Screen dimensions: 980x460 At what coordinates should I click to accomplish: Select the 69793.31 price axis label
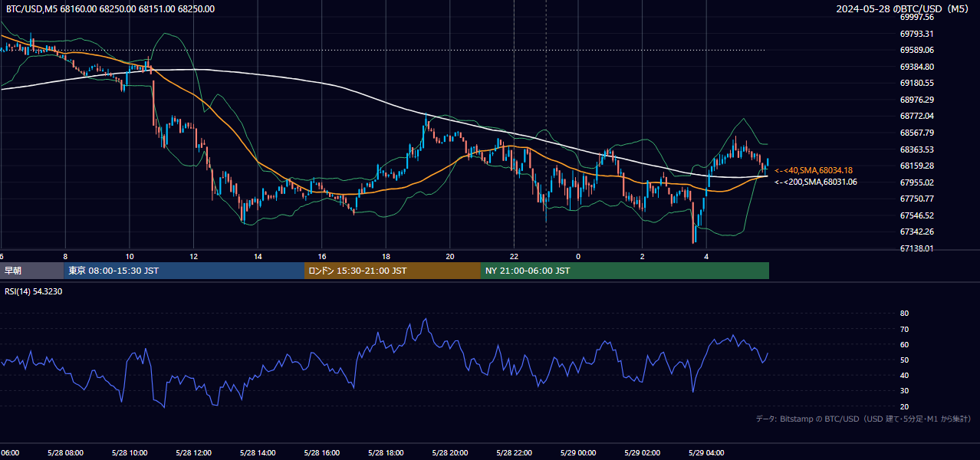click(916, 34)
